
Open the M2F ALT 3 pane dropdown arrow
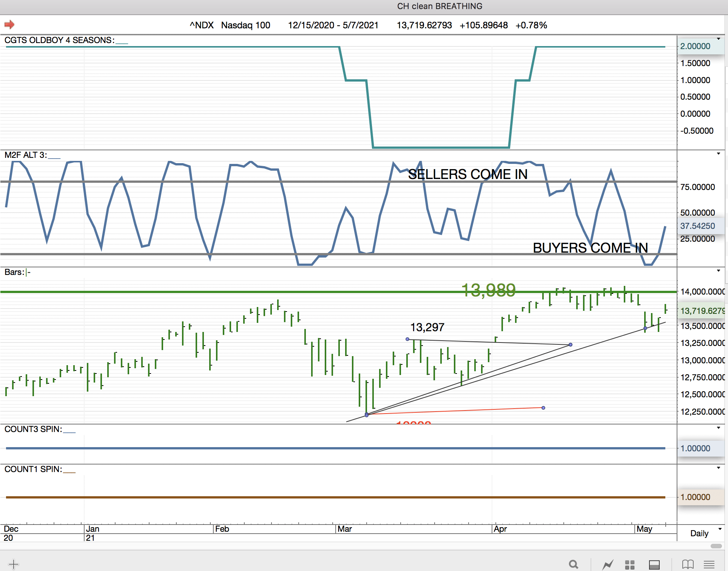[x=718, y=154]
